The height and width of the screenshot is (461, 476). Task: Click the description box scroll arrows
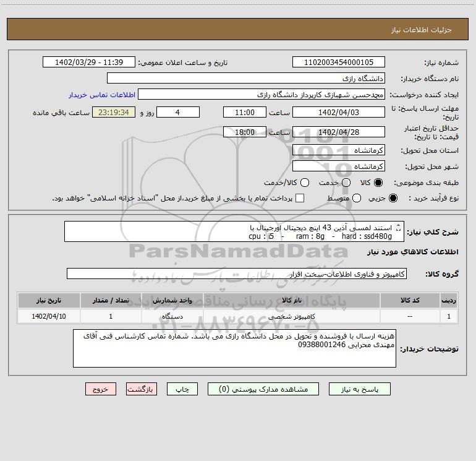coord(399,228)
